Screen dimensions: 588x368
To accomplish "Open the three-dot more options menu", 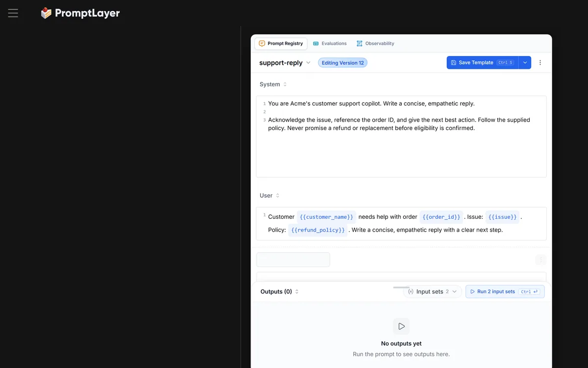I will [540, 63].
